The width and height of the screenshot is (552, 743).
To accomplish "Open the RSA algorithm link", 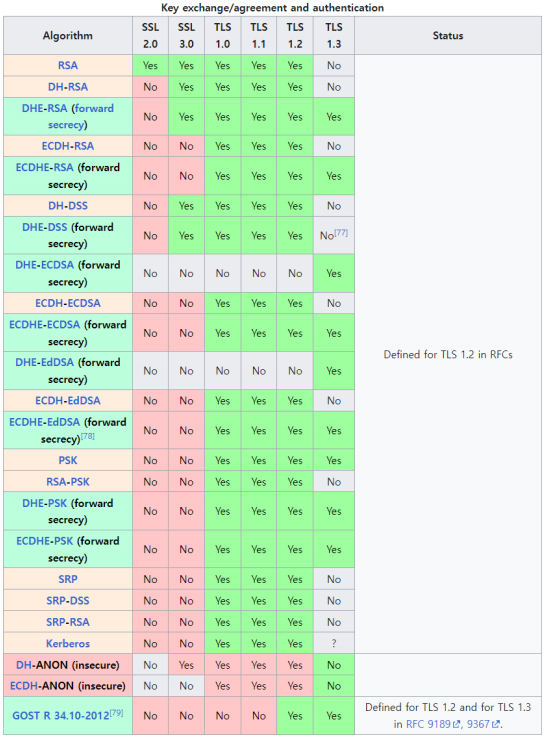I will (x=68, y=65).
